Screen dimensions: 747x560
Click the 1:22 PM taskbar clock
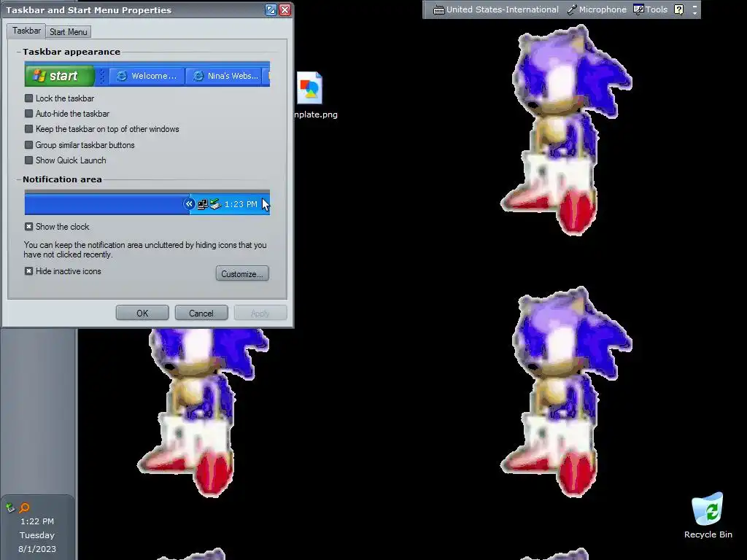point(37,521)
